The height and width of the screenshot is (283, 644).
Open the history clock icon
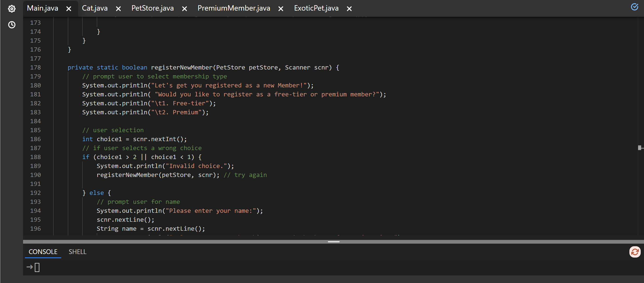coord(12,25)
